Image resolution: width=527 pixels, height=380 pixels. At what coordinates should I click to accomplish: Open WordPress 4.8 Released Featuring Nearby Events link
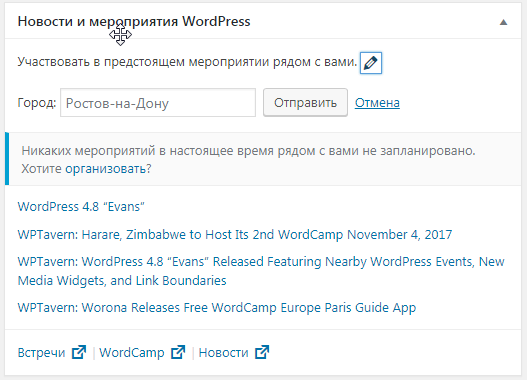point(261,271)
